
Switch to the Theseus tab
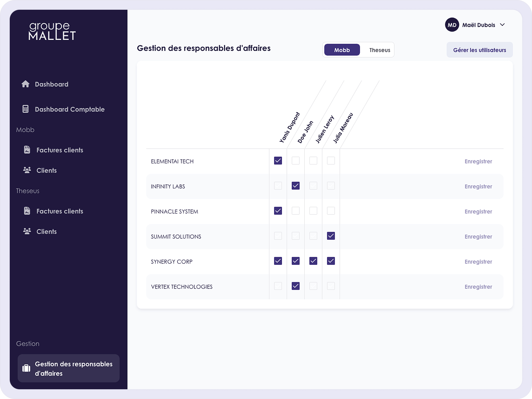point(379,50)
